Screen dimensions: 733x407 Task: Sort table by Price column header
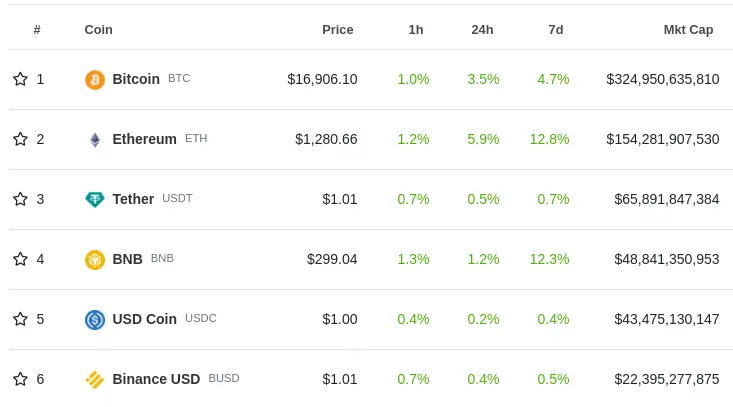click(337, 29)
